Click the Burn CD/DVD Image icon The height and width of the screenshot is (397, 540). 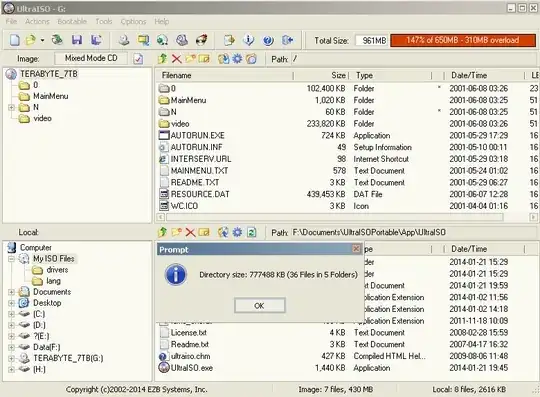[182, 40]
